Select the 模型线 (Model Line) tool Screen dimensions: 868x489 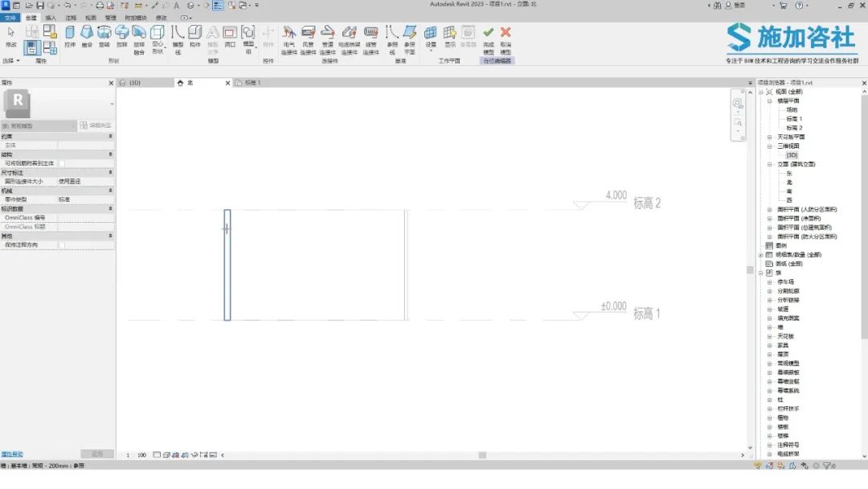click(x=178, y=39)
